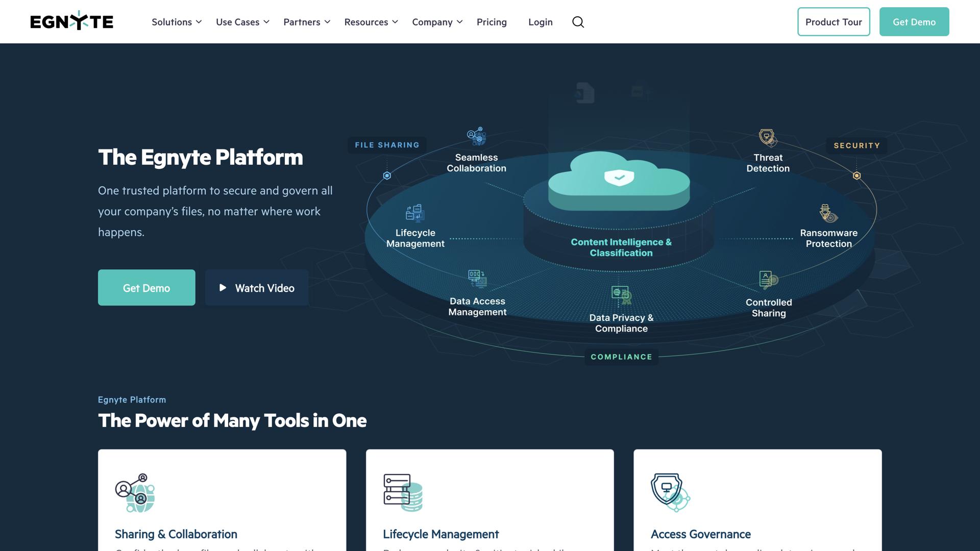Click the Sharing & Collaboration card icon

tap(135, 492)
